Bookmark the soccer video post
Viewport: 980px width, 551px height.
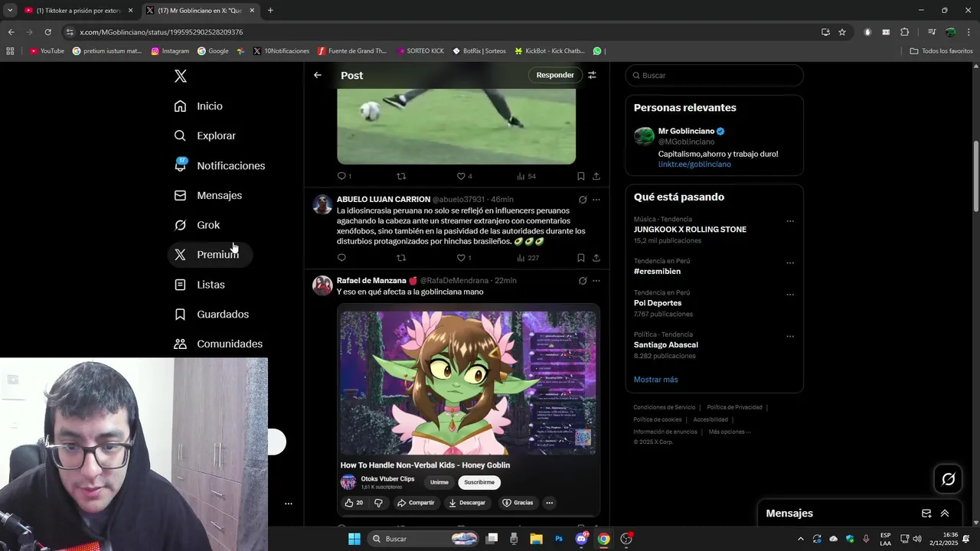[581, 176]
